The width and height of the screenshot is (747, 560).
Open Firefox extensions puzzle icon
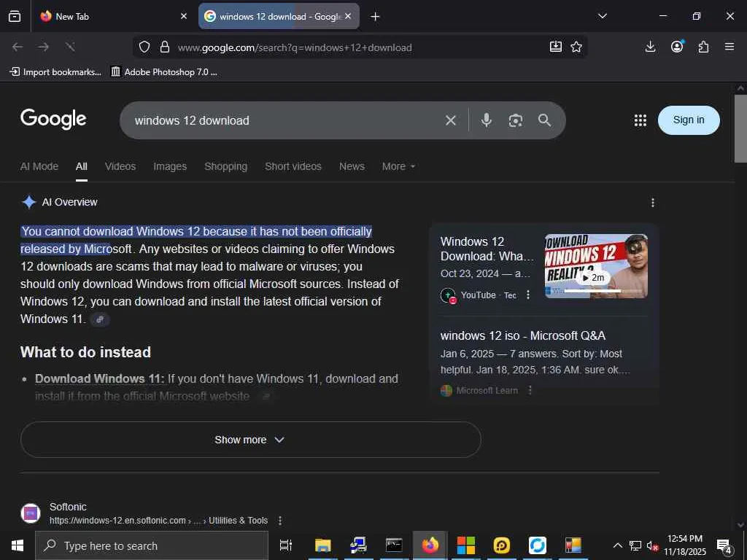tap(703, 47)
